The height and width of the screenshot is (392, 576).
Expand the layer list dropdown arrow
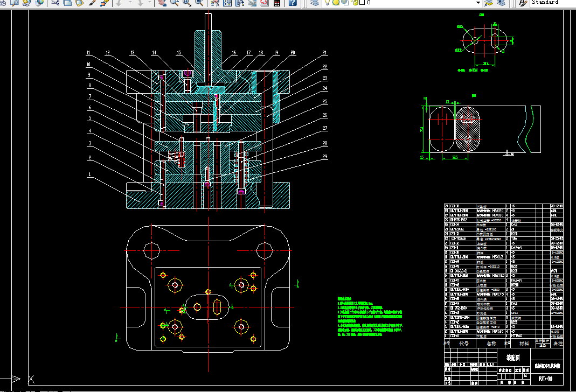tap(478, 3)
